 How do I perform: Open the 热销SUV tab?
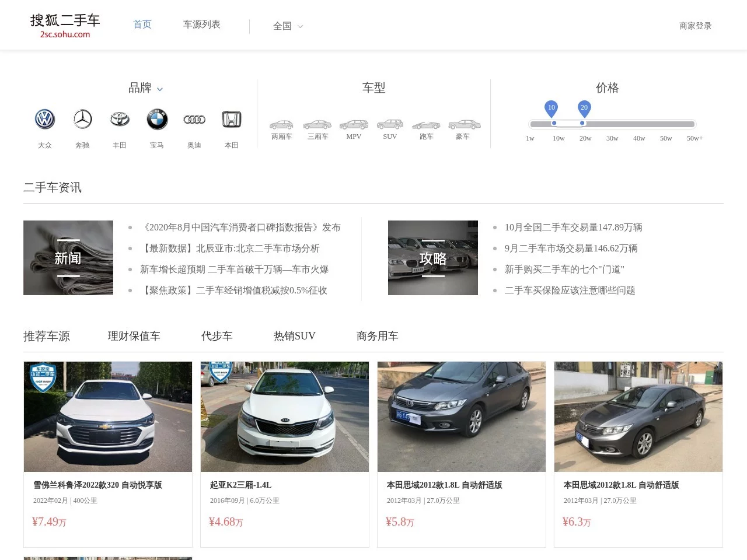[294, 336]
